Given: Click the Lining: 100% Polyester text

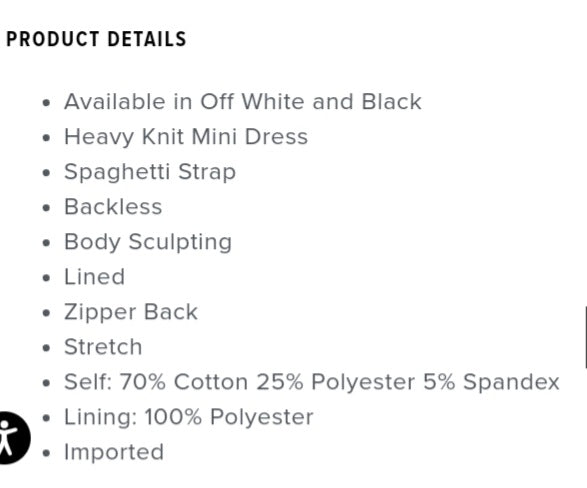Looking at the screenshot, I should tap(189, 417).
